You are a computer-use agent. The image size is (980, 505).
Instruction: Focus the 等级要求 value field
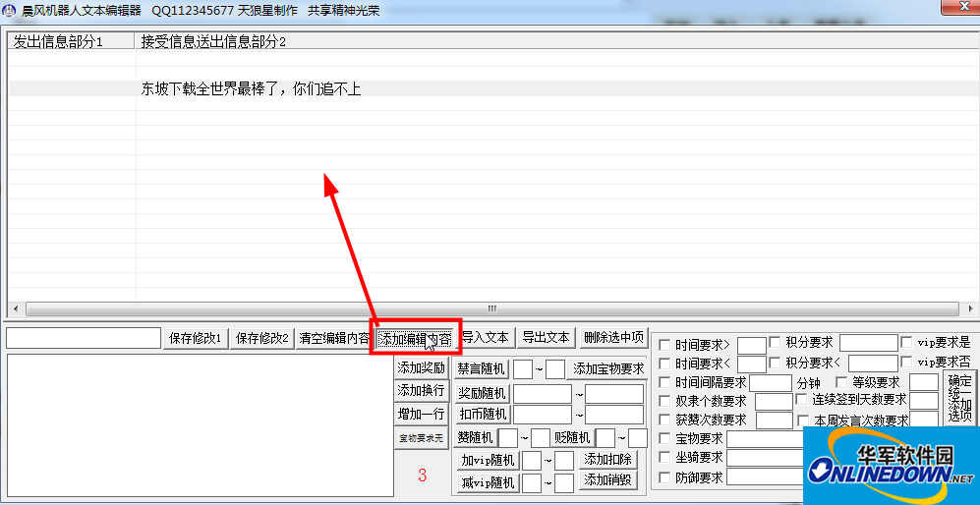(924, 381)
